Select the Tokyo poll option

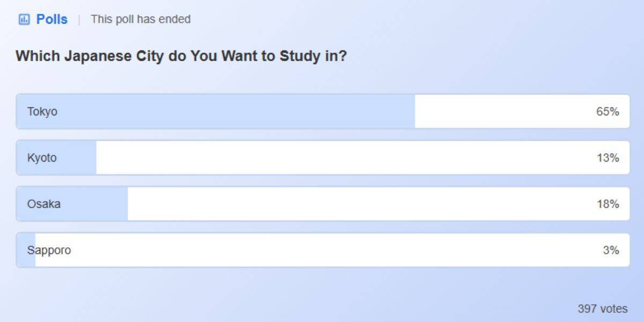215,111
